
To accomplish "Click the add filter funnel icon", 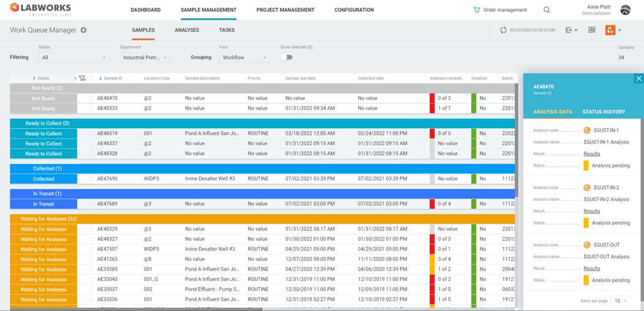I will tap(82, 78).
